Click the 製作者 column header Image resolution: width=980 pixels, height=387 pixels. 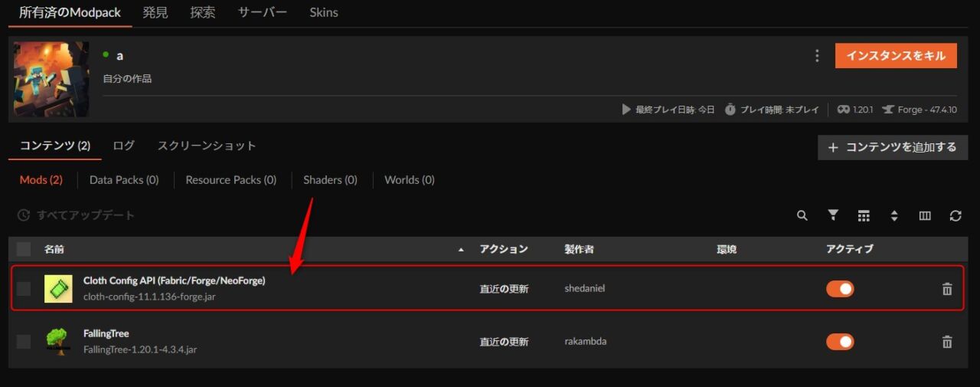(x=580, y=249)
